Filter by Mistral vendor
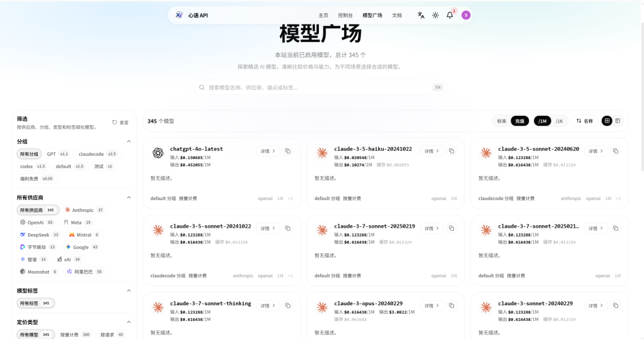 pos(84,235)
